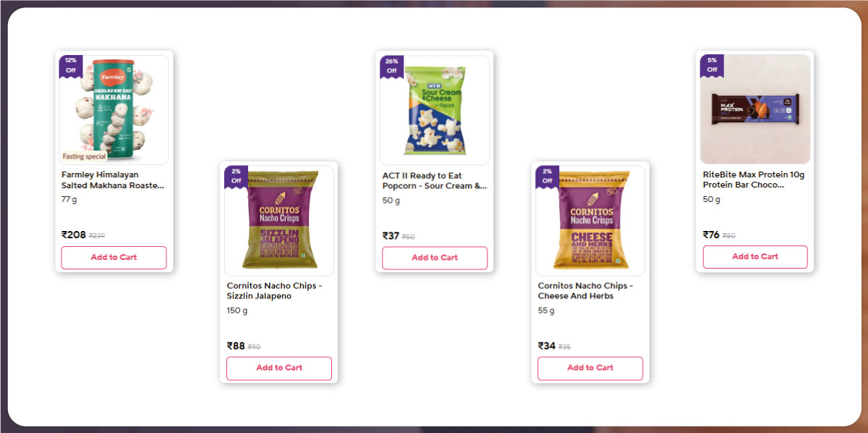Open the Cornitos Cheese and Herbs image
Viewport: 868px width, 433px height.
(590, 220)
